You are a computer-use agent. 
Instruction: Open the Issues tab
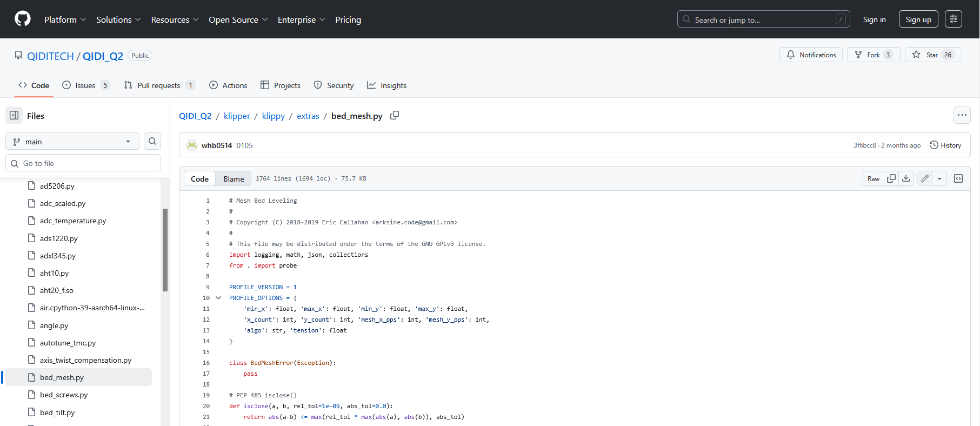click(85, 85)
